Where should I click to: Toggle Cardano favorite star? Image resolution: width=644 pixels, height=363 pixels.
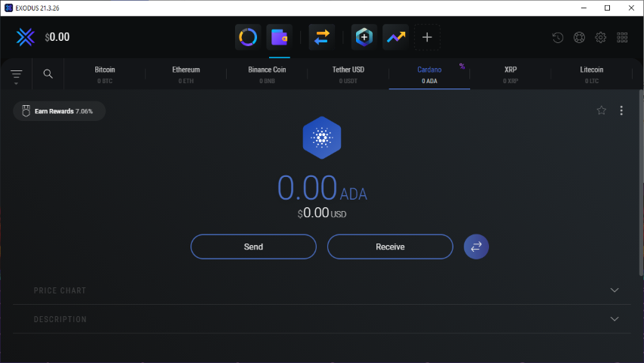tap(602, 110)
